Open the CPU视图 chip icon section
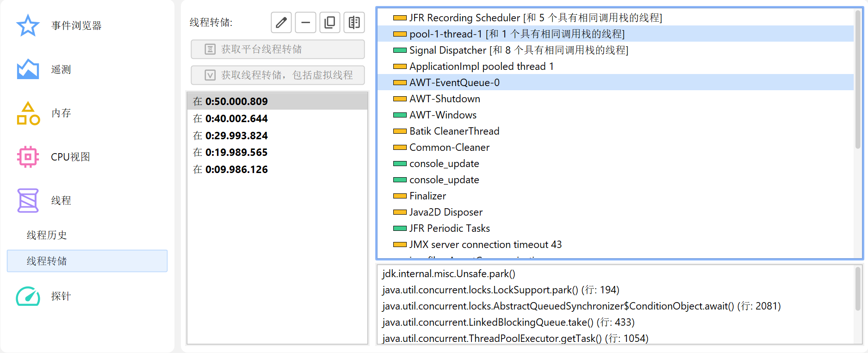The height and width of the screenshot is (353, 868). coord(28,157)
